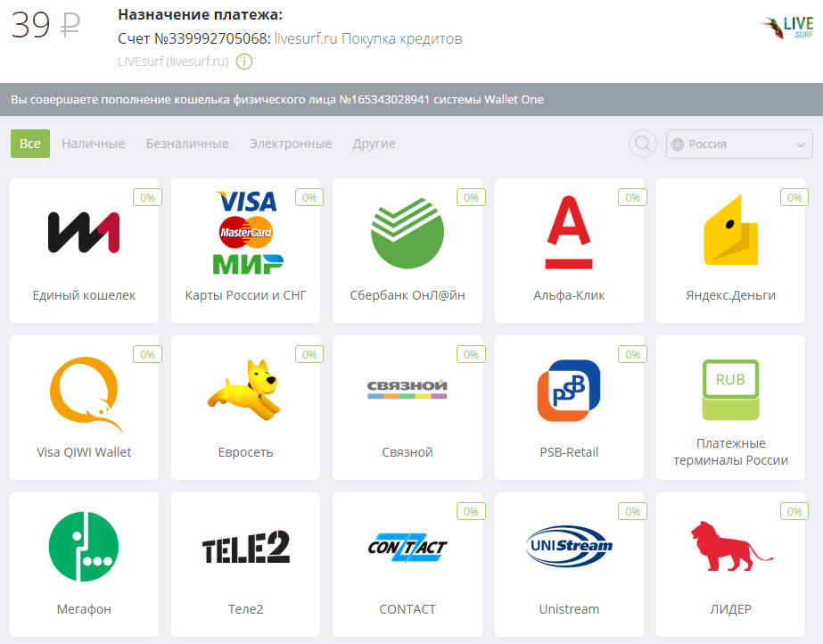Click the LIVEsurf (livesurf.ru) merchant text
Screen dimensions: 823x644
tap(173, 62)
